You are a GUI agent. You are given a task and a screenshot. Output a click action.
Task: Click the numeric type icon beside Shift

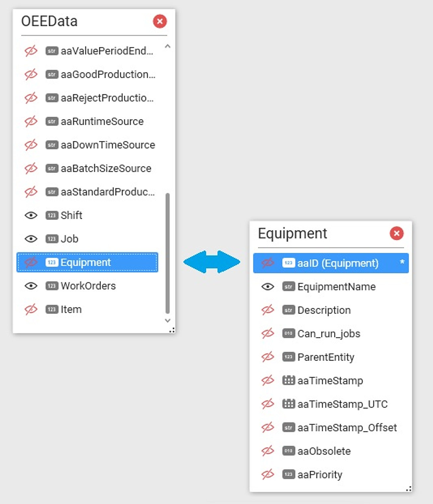point(51,215)
